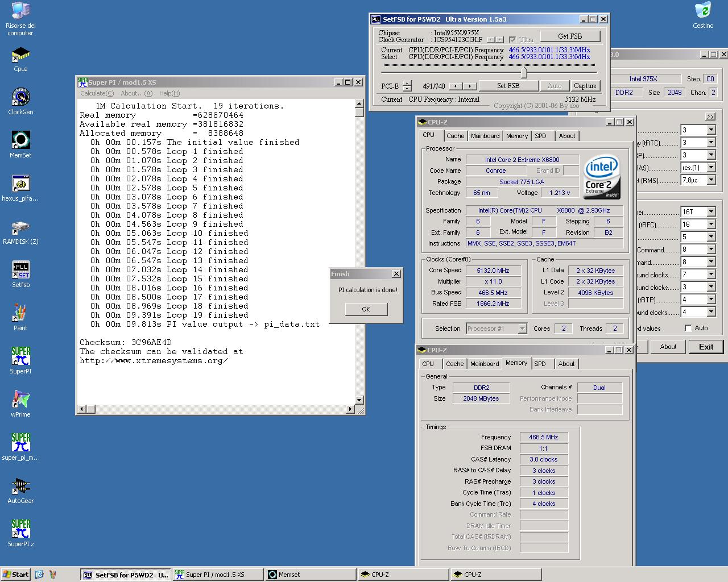This screenshot has width=728, height=582.
Task: Enable the Auto checkbox in MemSet
Action: pos(688,328)
